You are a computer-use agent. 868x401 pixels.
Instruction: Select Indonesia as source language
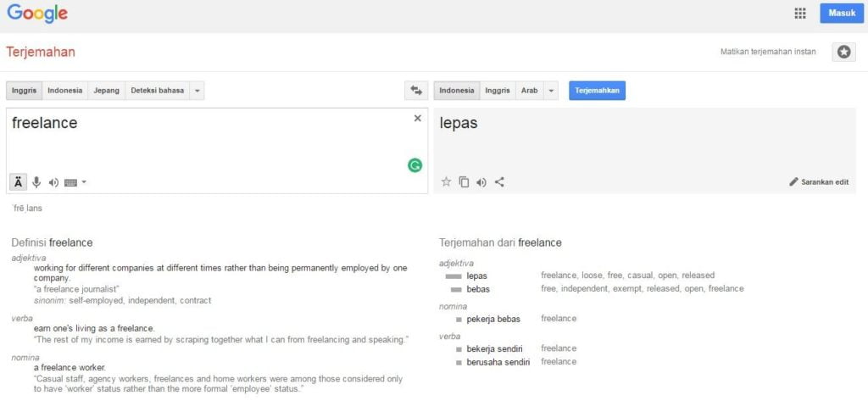pos(64,91)
